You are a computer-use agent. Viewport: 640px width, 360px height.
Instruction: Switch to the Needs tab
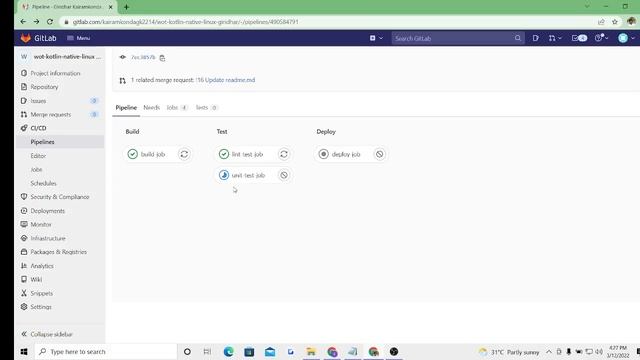151,108
